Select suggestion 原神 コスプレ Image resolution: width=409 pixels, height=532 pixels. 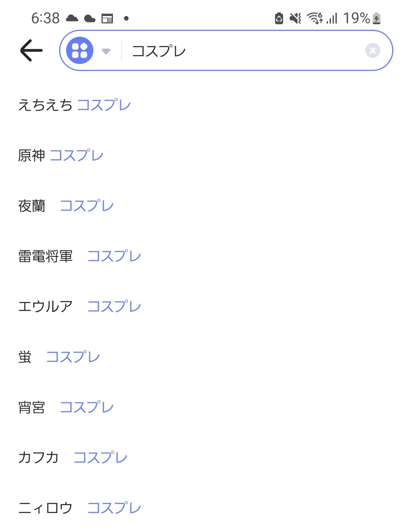61,155
